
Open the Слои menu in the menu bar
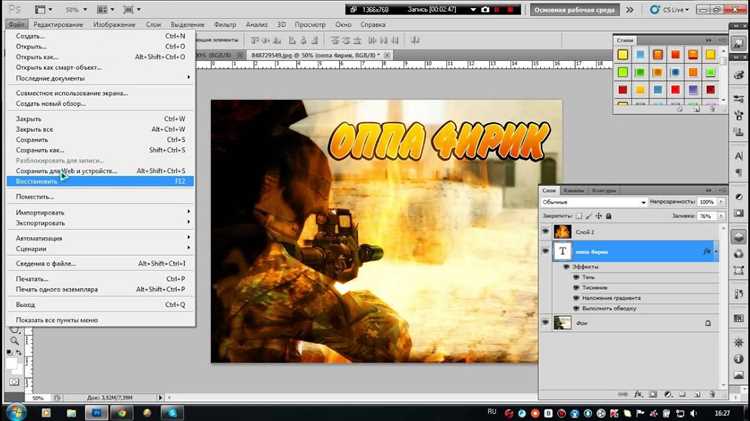click(153, 24)
